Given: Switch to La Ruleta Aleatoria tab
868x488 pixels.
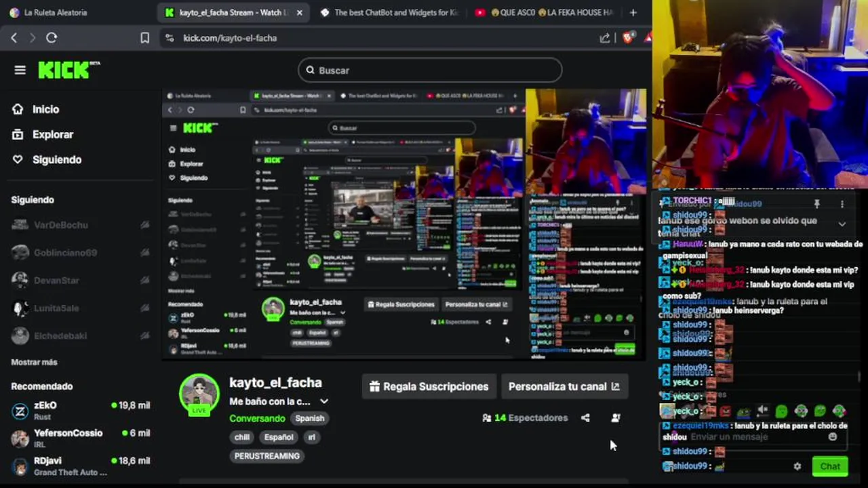Looking at the screenshot, I should [x=56, y=12].
